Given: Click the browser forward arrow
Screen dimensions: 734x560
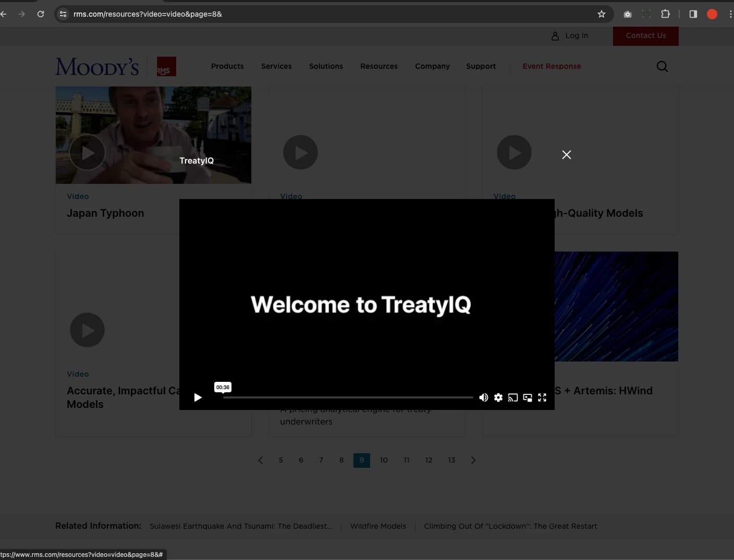Looking at the screenshot, I should [21, 14].
